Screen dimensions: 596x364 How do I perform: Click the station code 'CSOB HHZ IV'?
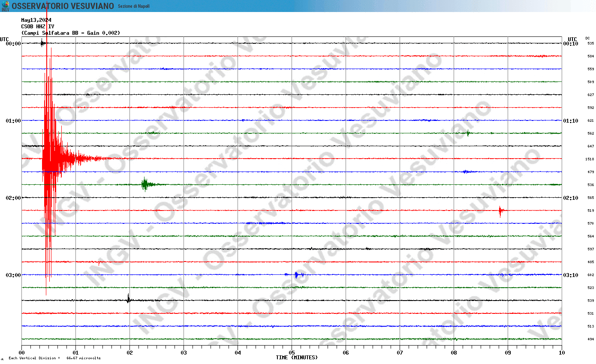tap(38, 27)
